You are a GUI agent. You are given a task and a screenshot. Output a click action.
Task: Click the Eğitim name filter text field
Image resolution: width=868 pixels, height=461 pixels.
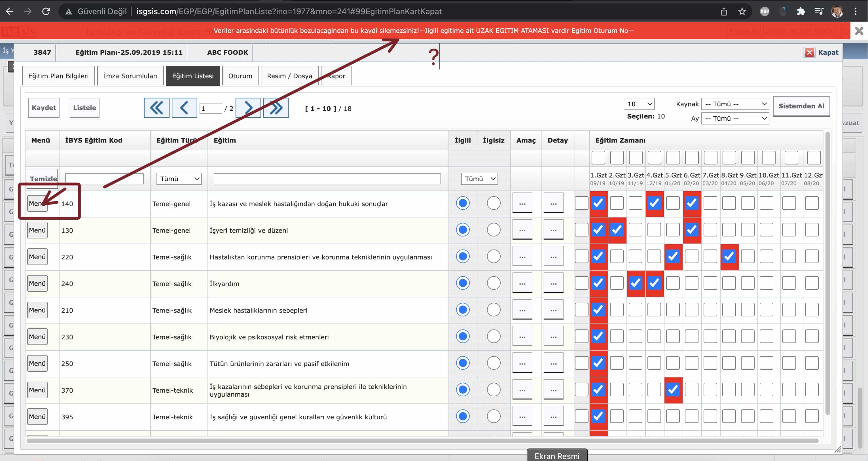327,179
